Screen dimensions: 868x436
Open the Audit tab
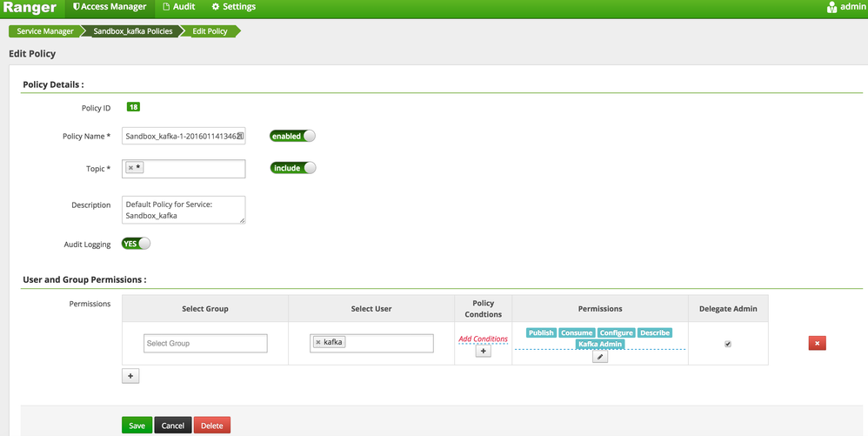point(179,7)
